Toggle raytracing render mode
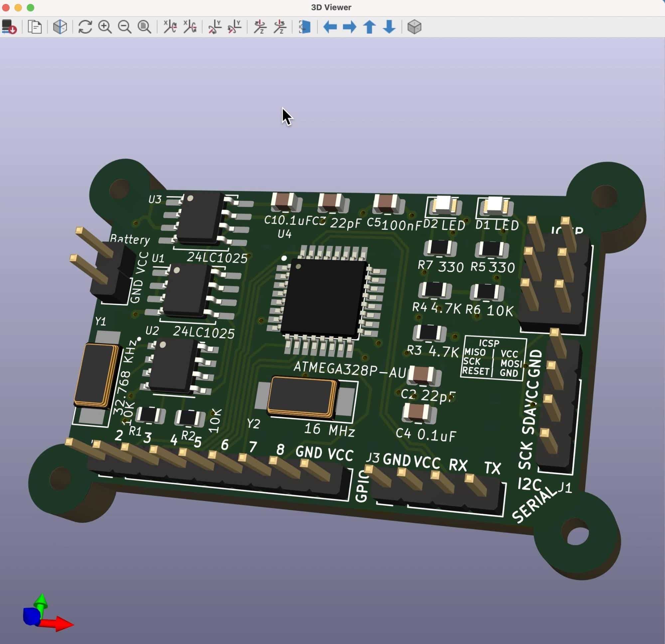Screen dimensions: 665x644 tap(60, 27)
